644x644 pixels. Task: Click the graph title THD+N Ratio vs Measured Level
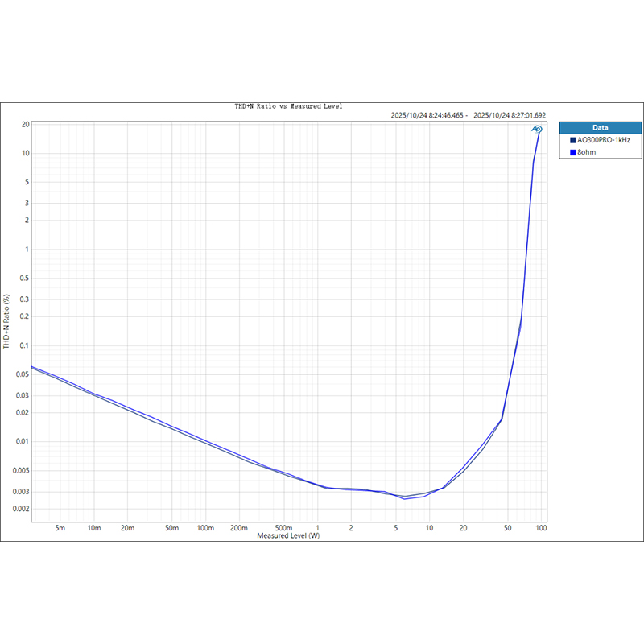coord(289,106)
